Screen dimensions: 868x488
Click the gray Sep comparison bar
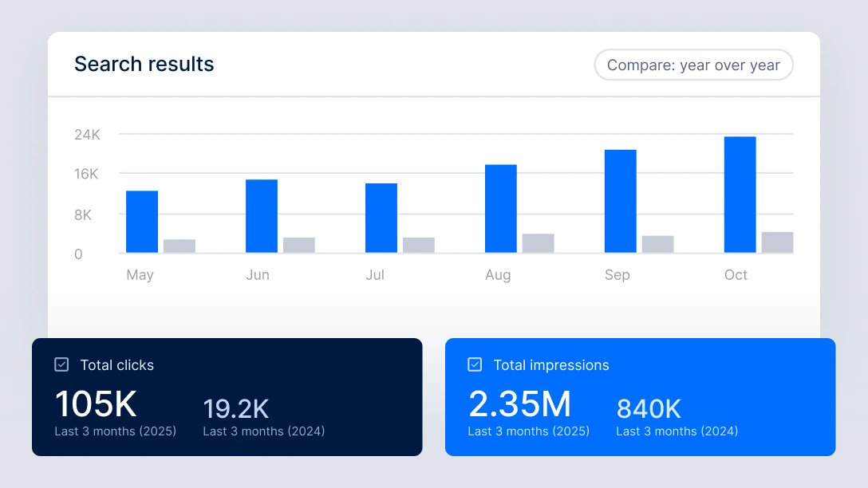[x=657, y=245]
